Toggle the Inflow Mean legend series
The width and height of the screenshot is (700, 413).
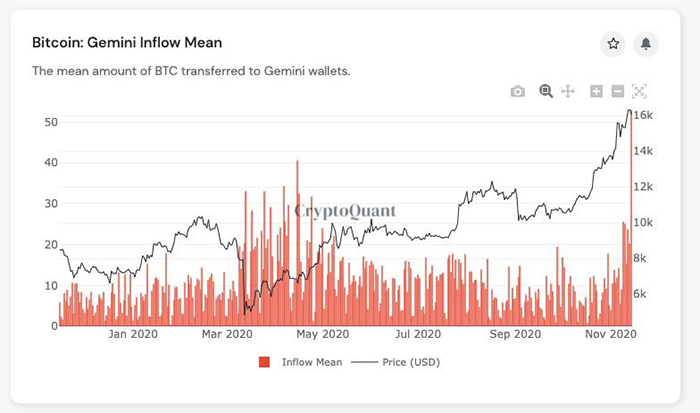pos(312,361)
